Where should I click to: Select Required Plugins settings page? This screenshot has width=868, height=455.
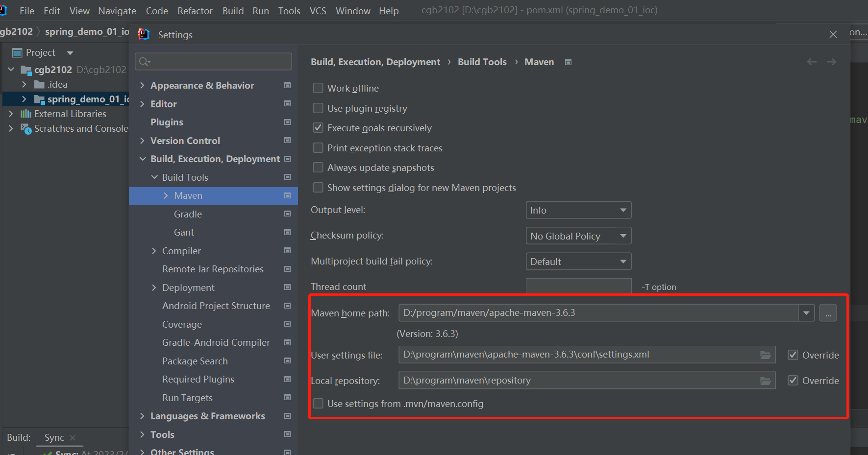[198, 379]
